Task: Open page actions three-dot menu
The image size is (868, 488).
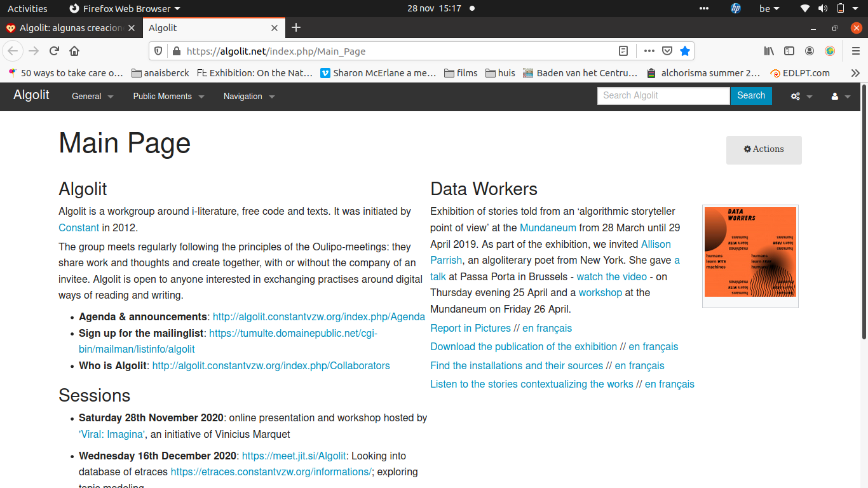Action: [x=649, y=51]
